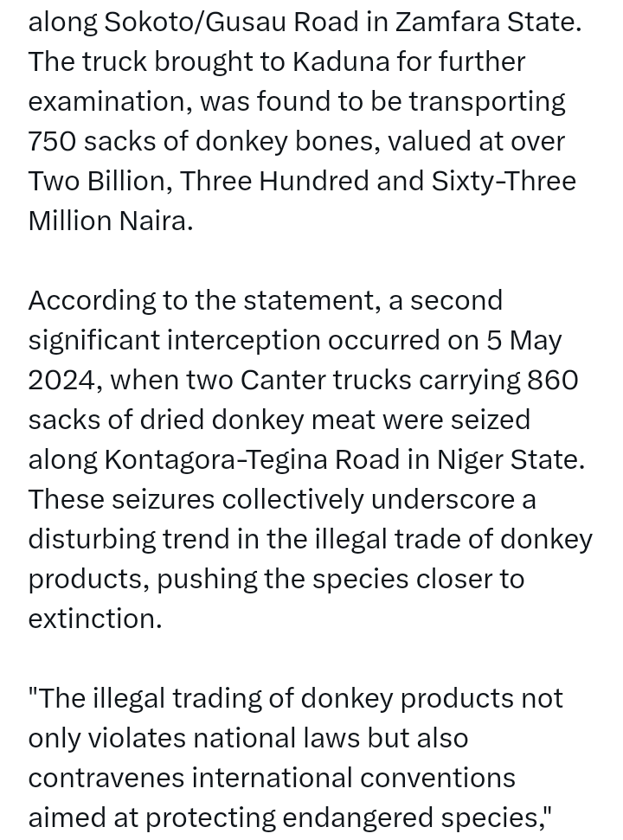The width and height of the screenshot is (623, 840).
Task: Click the date text '5 May'
Action: click(x=523, y=340)
